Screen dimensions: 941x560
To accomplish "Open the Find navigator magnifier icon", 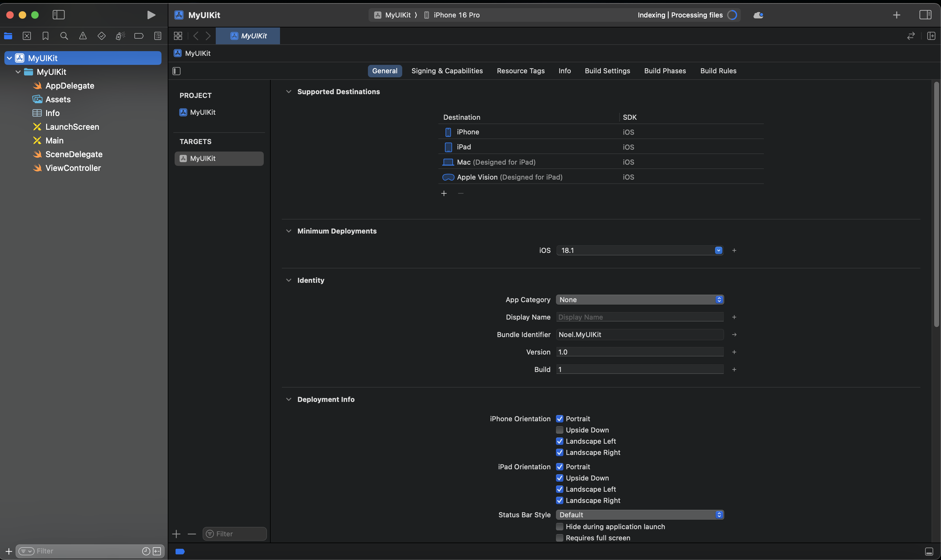I will click(x=64, y=36).
